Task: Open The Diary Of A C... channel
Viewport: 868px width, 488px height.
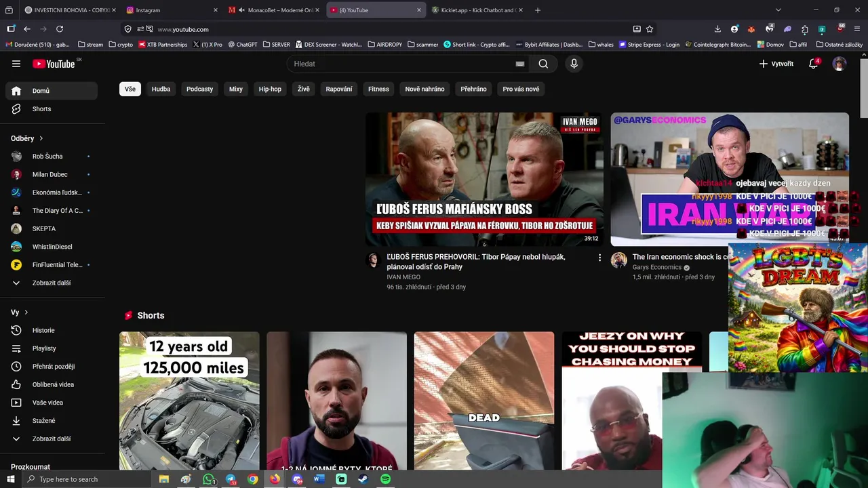Action: coord(52,211)
